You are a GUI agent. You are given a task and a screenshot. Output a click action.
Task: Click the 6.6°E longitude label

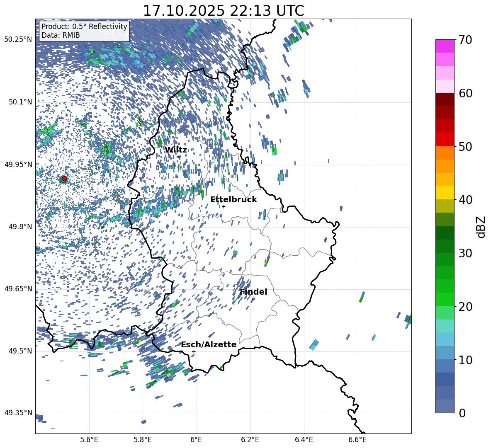coord(357,440)
